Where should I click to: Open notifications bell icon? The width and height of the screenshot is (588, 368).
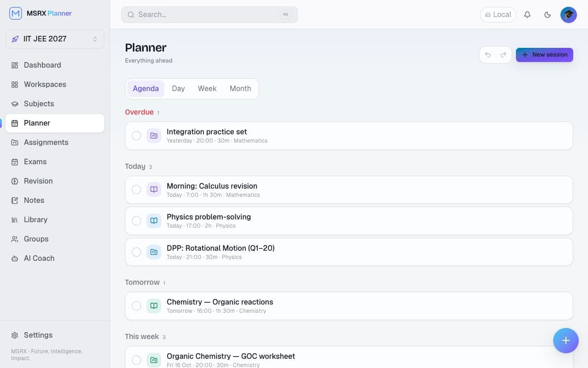(527, 15)
